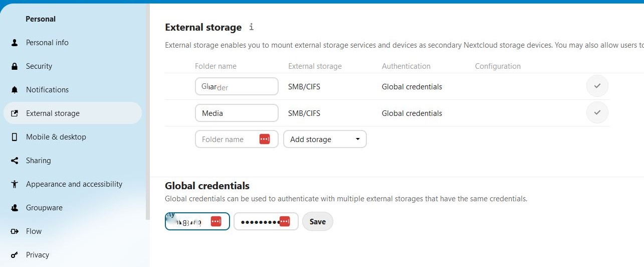Click the Appearance and accessibility icon
Image resolution: width=644 pixels, height=267 pixels.
(x=15, y=184)
